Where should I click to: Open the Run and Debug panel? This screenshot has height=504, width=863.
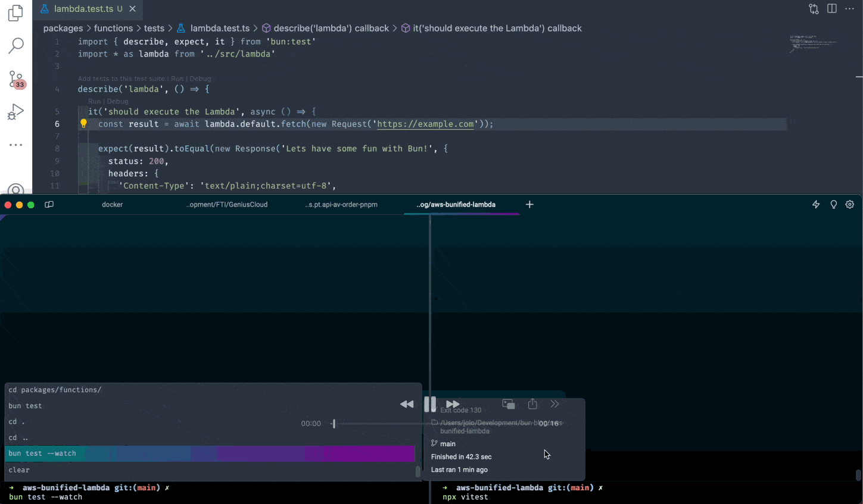tap(15, 111)
